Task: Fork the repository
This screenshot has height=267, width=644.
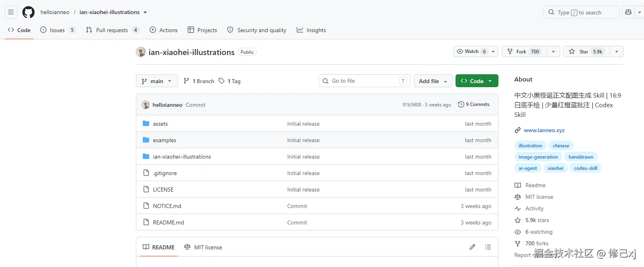Action: (x=524, y=51)
